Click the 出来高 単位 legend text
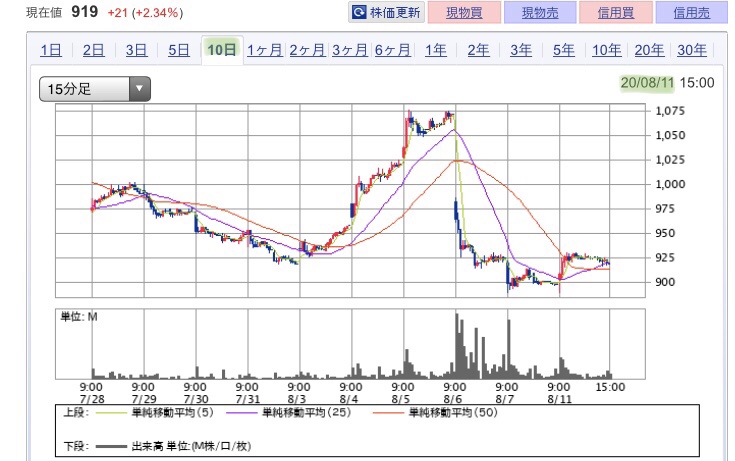This screenshot has width=735, height=461. (191, 446)
